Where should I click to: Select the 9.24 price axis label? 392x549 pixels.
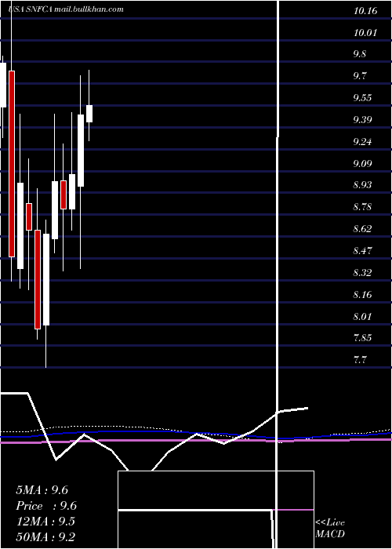(362, 142)
